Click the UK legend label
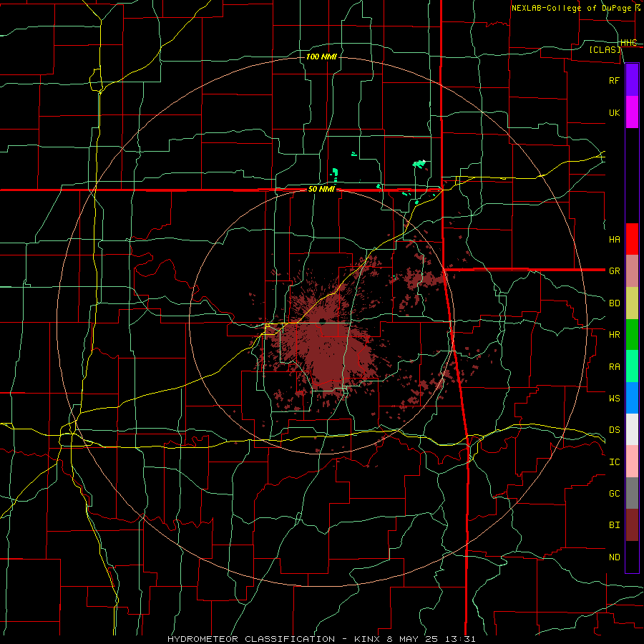This screenshot has height=644, width=644. pyautogui.click(x=615, y=112)
